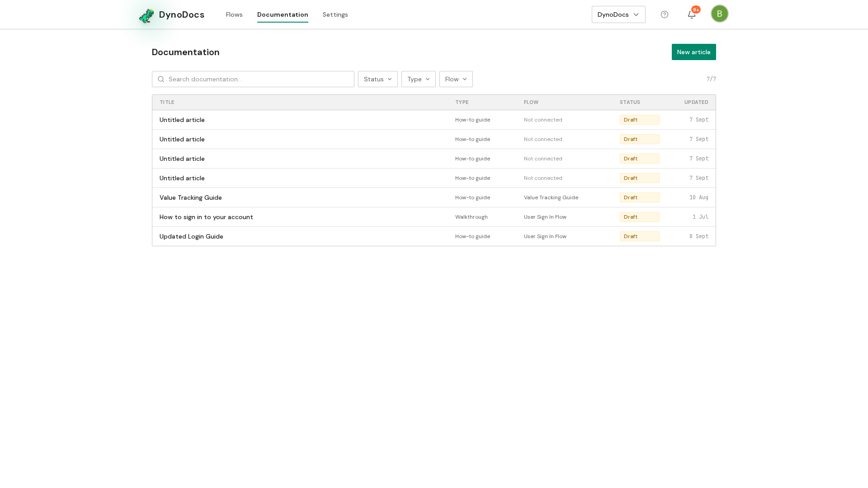Open the help question mark icon

(x=665, y=14)
